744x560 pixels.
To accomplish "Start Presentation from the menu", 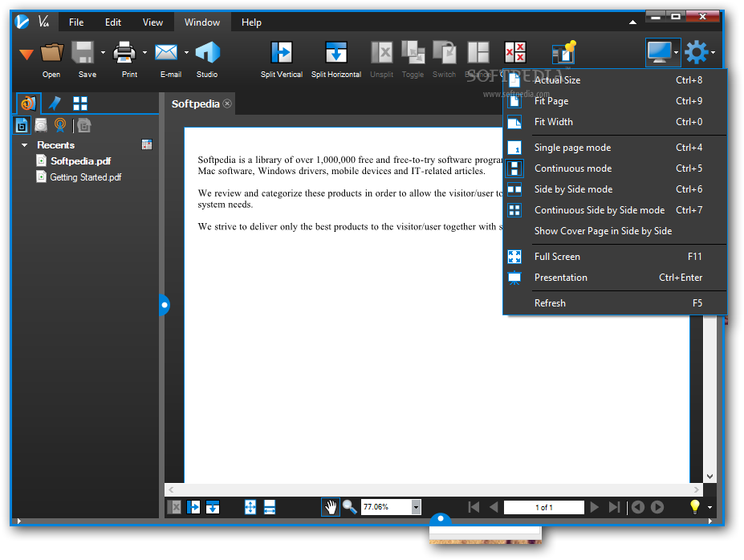I will pos(615,278).
